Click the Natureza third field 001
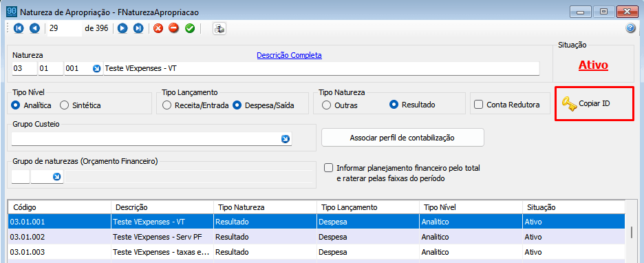The height and width of the screenshot is (263, 644). point(78,69)
